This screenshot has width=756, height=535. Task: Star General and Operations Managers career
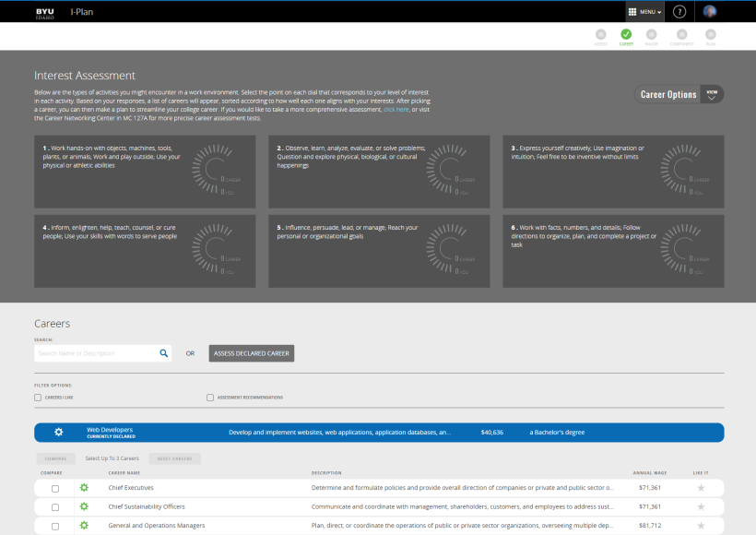coord(701,526)
